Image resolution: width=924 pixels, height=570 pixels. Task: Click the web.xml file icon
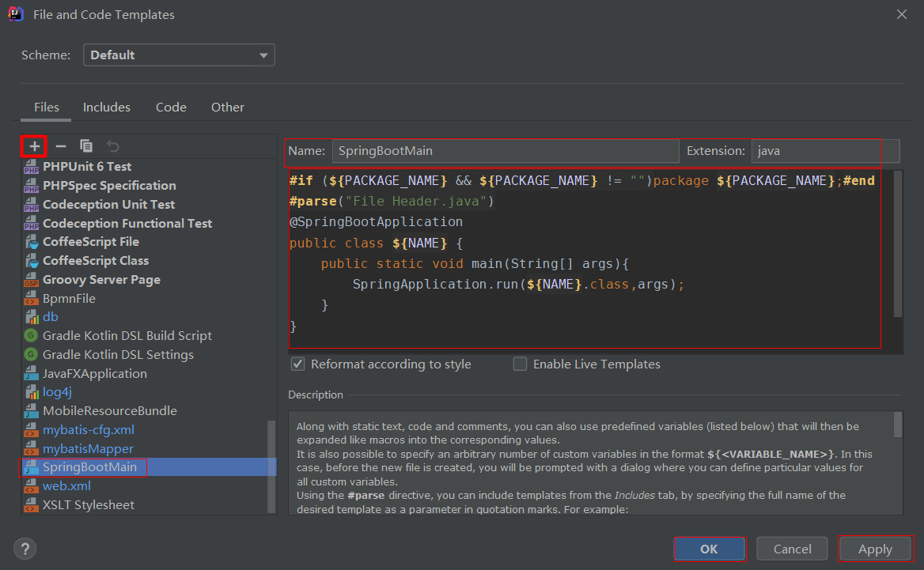tap(31, 486)
